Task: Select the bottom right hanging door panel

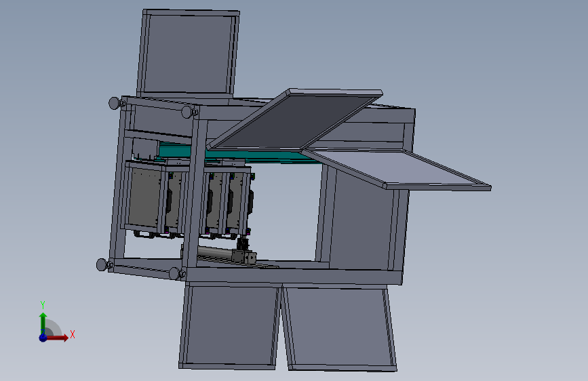Action: click(339, 327)
